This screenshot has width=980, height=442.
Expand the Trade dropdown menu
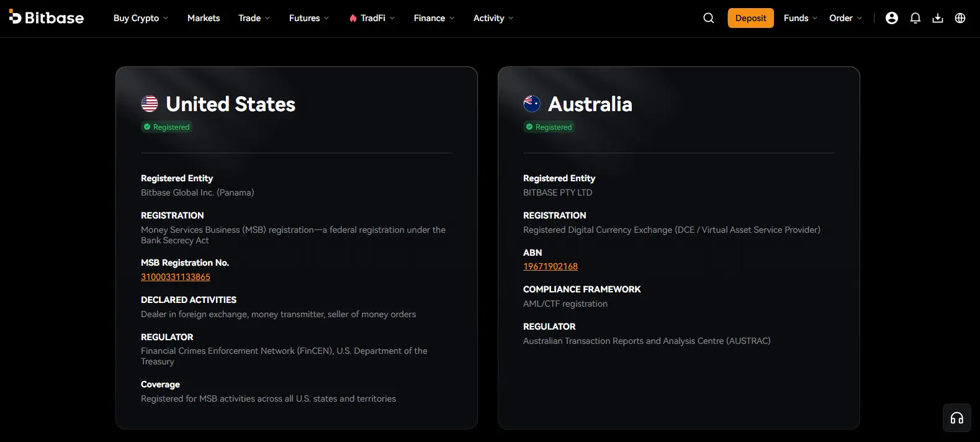(x=254, y=18)
